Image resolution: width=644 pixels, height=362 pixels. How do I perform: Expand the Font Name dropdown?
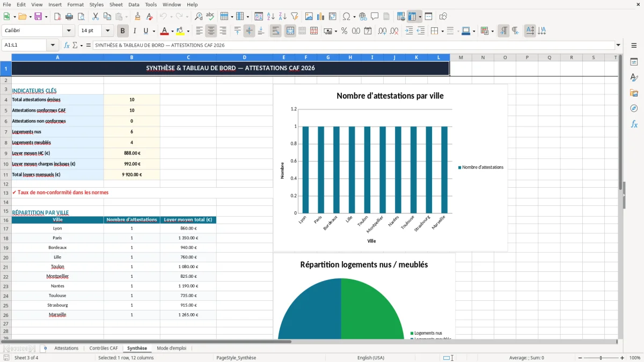tap(68, 31)
